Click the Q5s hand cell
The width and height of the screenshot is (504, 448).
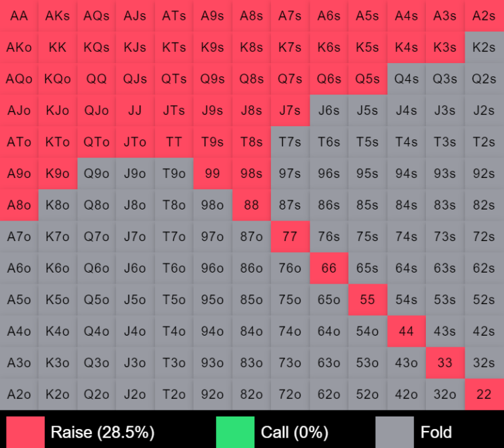pos(367,79)
